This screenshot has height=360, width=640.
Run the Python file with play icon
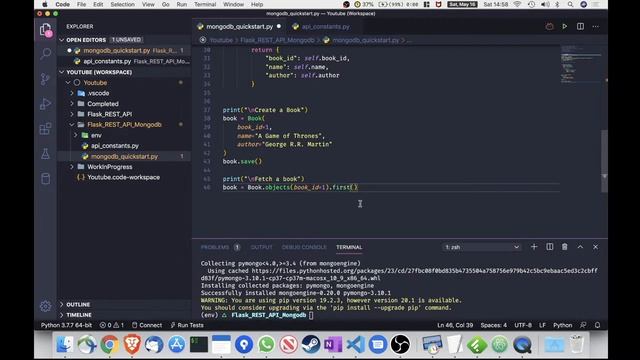[x=564, y=27]
